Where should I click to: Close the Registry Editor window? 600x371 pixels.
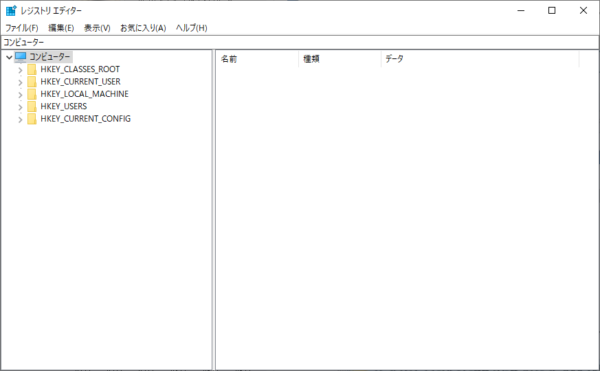click(583, 11)
